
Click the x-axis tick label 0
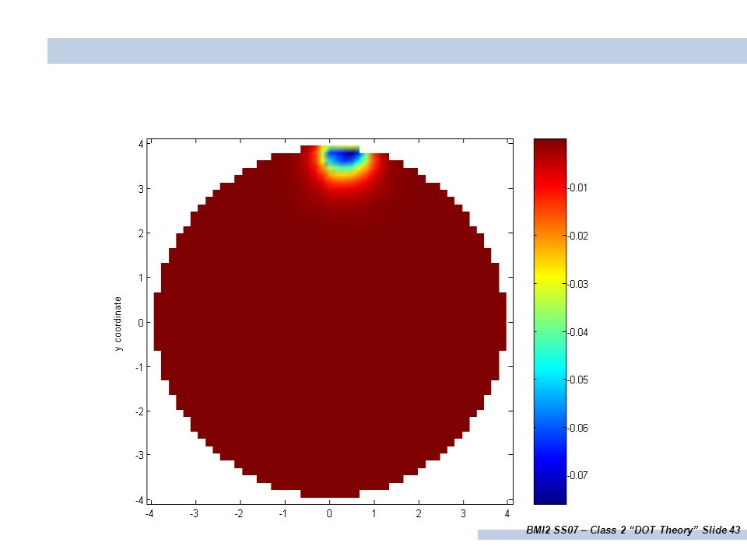point(329,514)
